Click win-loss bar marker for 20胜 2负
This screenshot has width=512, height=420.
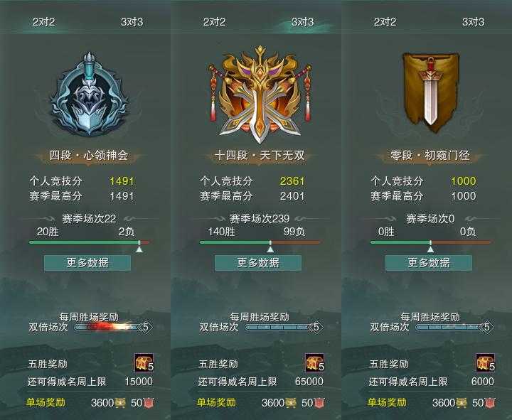(x=139, y=247)
